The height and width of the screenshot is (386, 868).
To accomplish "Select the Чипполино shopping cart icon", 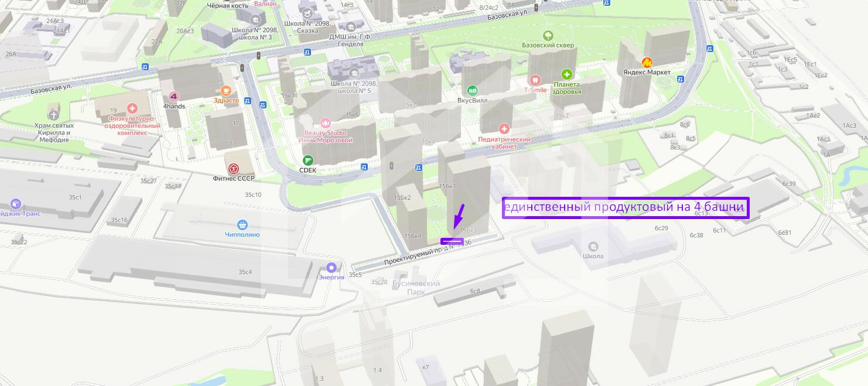I will (242, 225).
